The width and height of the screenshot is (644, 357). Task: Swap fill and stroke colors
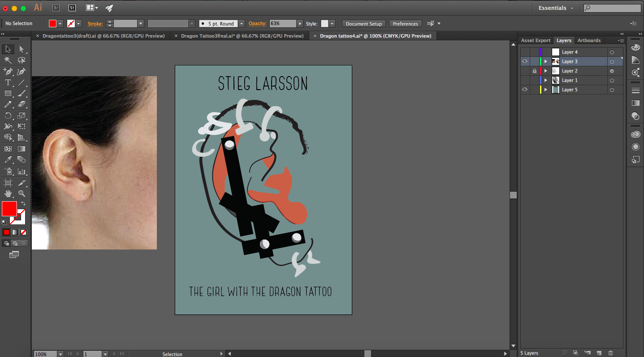(23, 204)
